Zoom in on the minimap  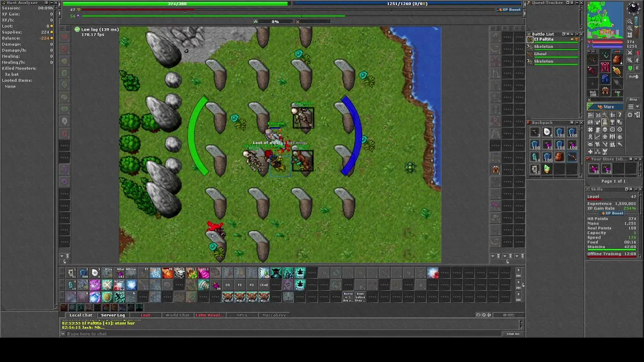pos(629,28)
